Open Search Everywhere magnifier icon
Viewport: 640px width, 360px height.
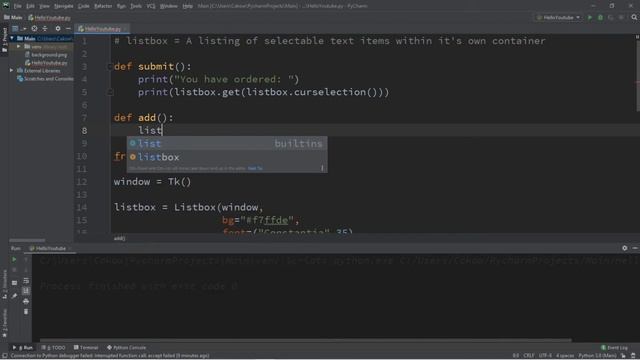(634, 18)
